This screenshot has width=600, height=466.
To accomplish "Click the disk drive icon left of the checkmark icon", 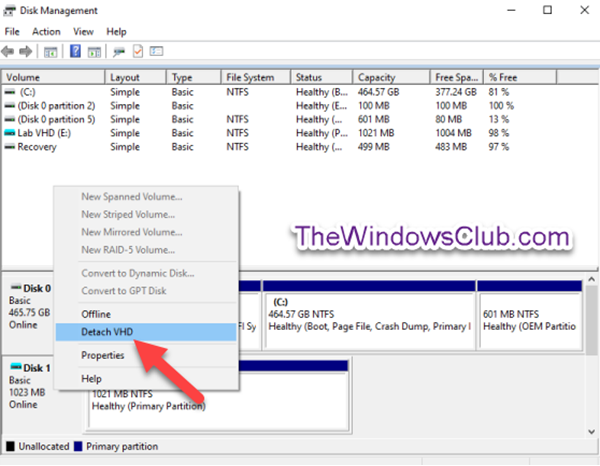I will [x=119, y=51].
